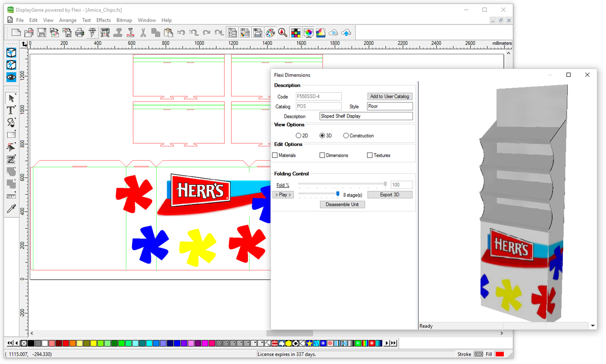The width and height of the screenshot is (606, 364).
Task: Open the Effects menu
Action: tap(103, 20)
